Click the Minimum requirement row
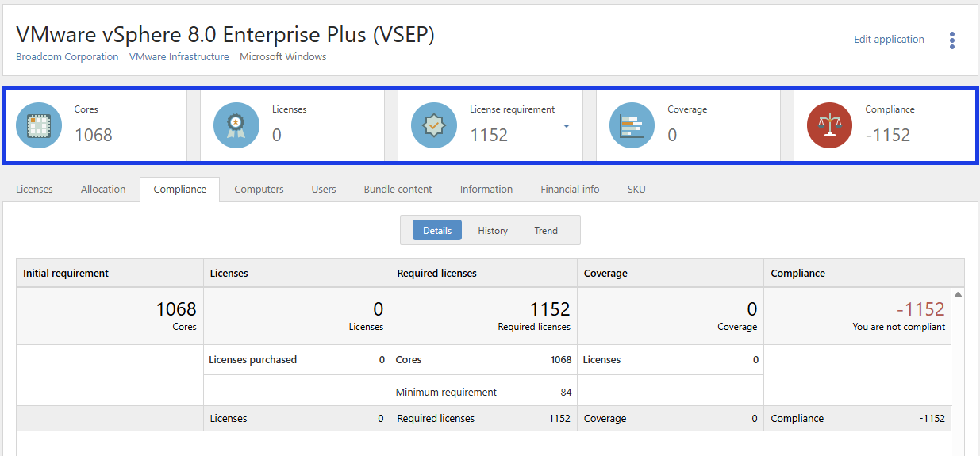The image size is (980, 456). [483, 392]
